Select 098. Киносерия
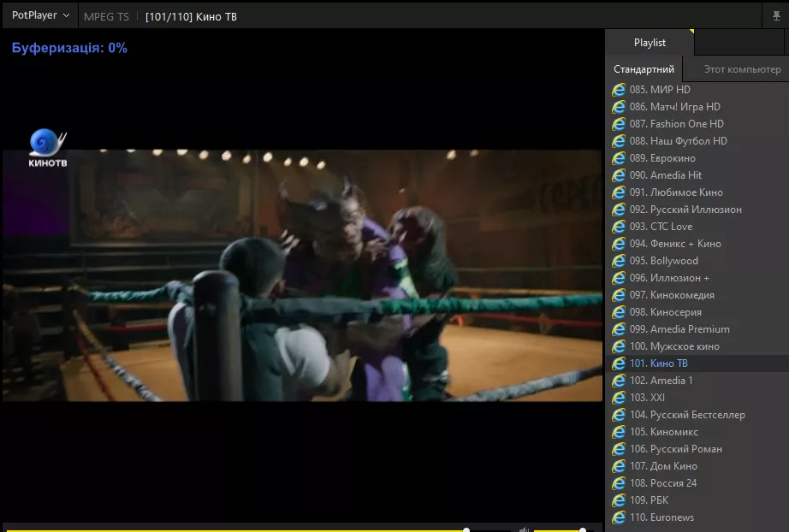The image size is (789, 532). pyautogui.click(x=697, y=311)
